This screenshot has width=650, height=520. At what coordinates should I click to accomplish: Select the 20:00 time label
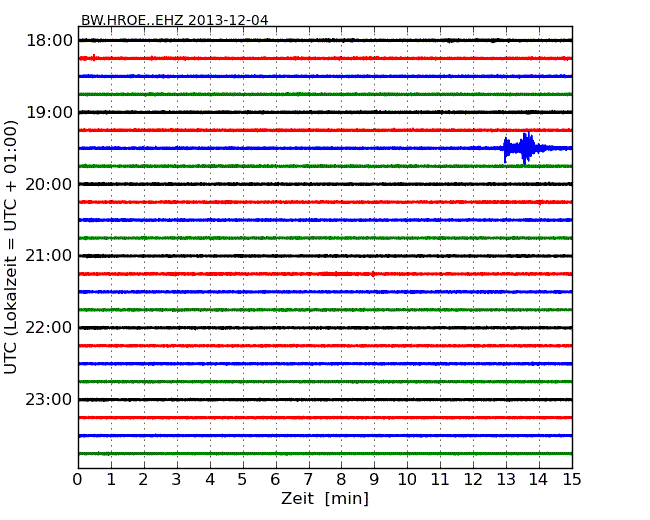pos(49,184)
